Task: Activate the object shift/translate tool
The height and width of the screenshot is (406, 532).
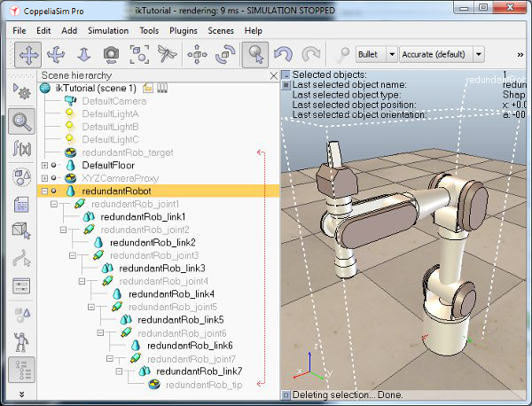Action: point(197,54)
